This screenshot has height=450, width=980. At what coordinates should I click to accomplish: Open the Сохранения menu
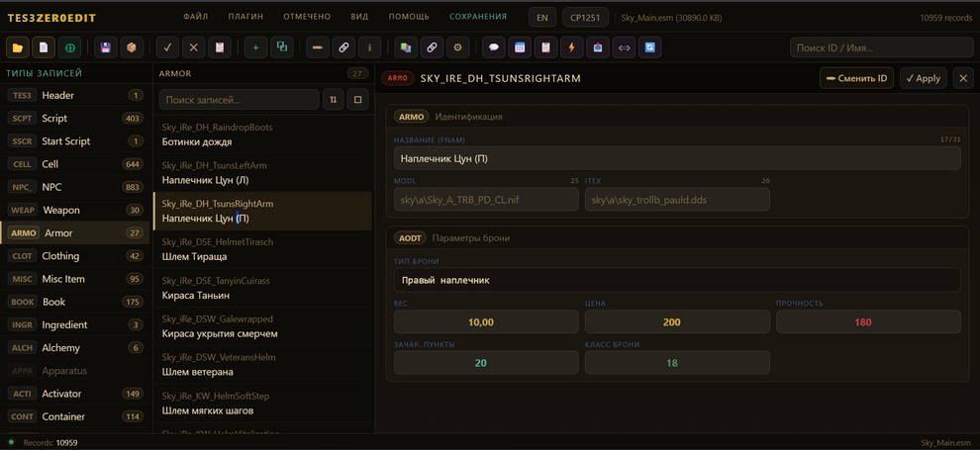click(x=477, y=17)
